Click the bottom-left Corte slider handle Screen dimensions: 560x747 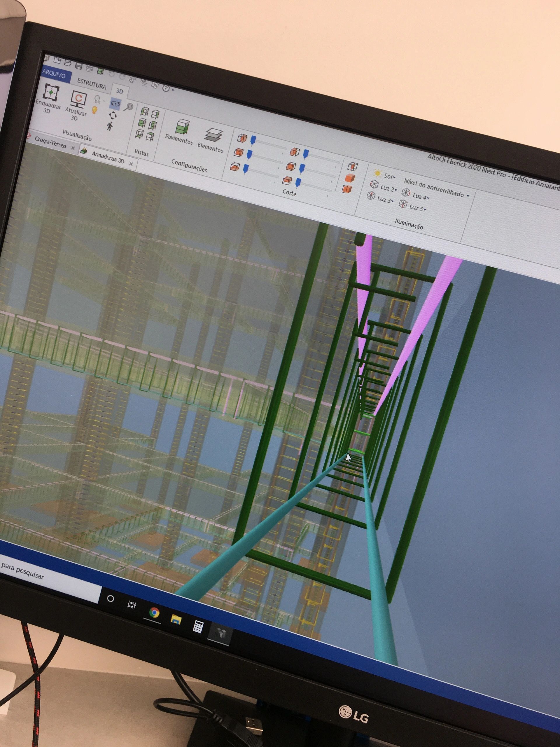[x=246, y=168]
